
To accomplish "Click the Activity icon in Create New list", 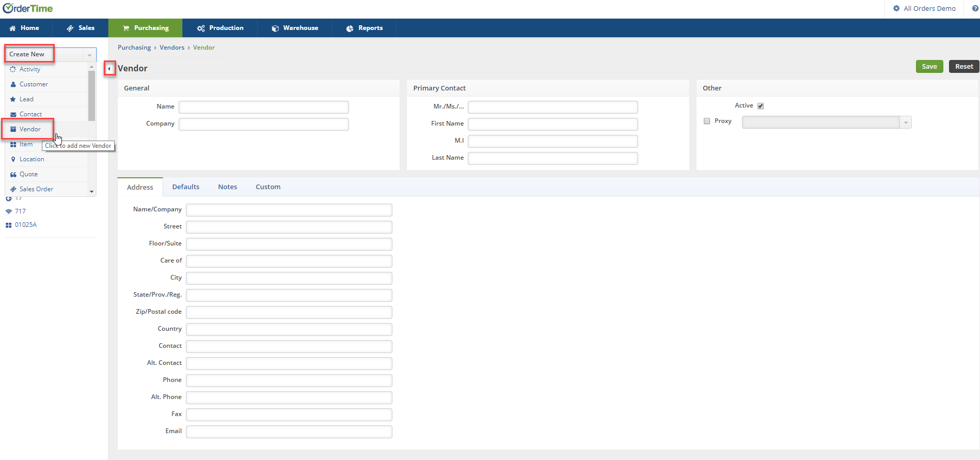I will click(13, 69).
